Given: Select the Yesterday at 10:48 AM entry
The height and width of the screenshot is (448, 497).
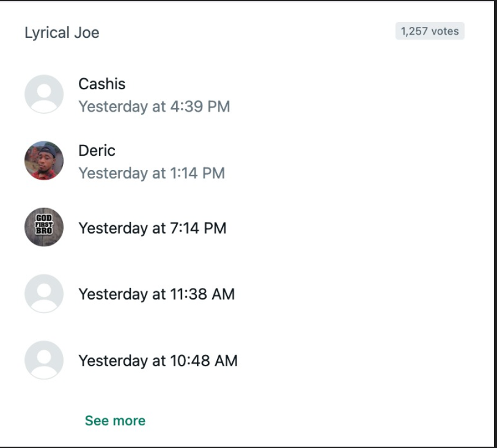Looking at the screenshot, I should pyautogui.click(x=158, y=361).
